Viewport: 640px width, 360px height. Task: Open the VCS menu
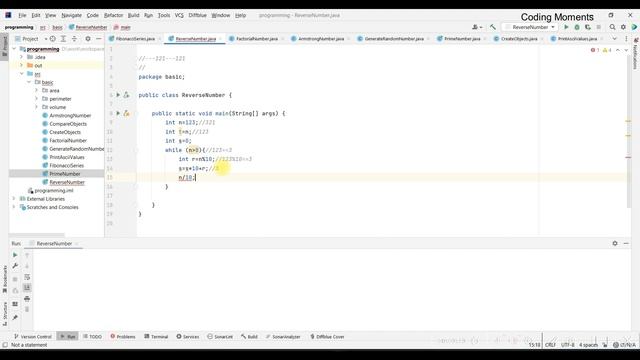coord(179,15)
